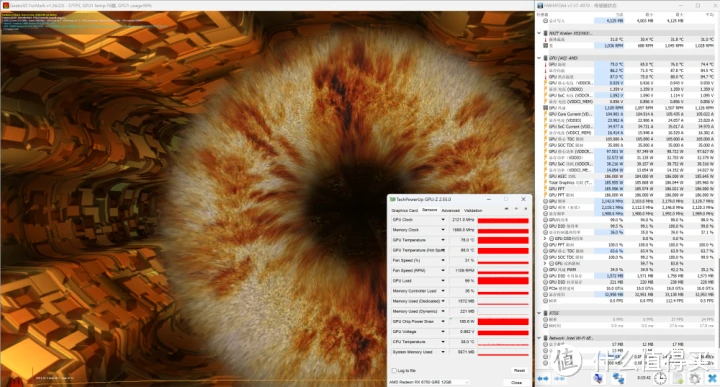Open the Fan Speed (%) sensor dropdown
The height and width of the screenshot is (387, 720).
(443, 260)
